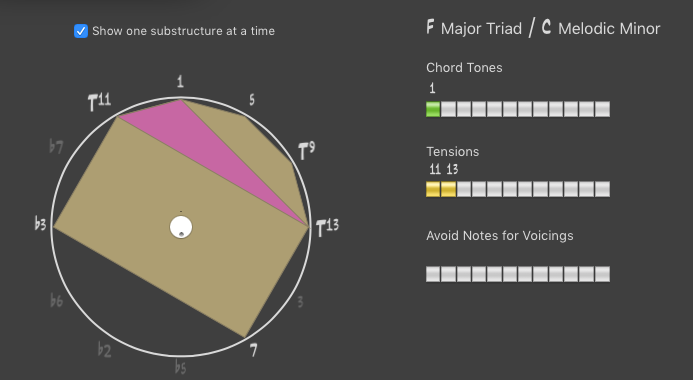693x380 pixels.
Task: Click the F Major Triad title text
Action: pos(474,28)
